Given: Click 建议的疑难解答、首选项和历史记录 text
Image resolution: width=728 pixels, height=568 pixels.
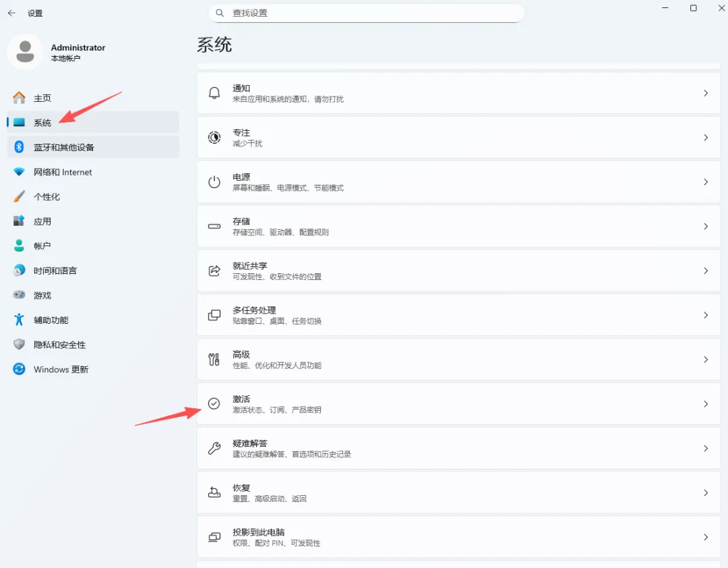Looking at the screenshot, I should click(x=292, y=454).
